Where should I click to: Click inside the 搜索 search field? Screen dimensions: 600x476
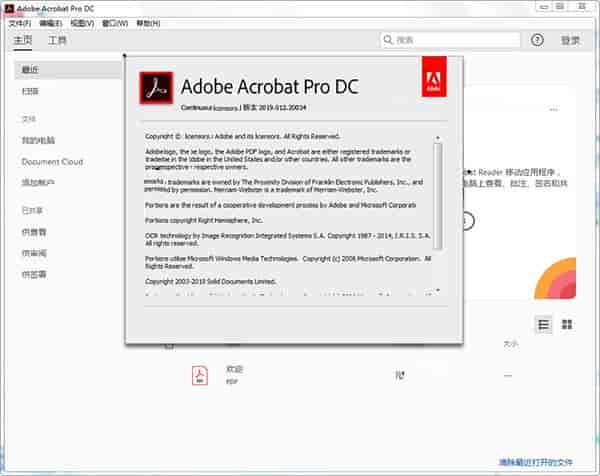pos(455,41)
